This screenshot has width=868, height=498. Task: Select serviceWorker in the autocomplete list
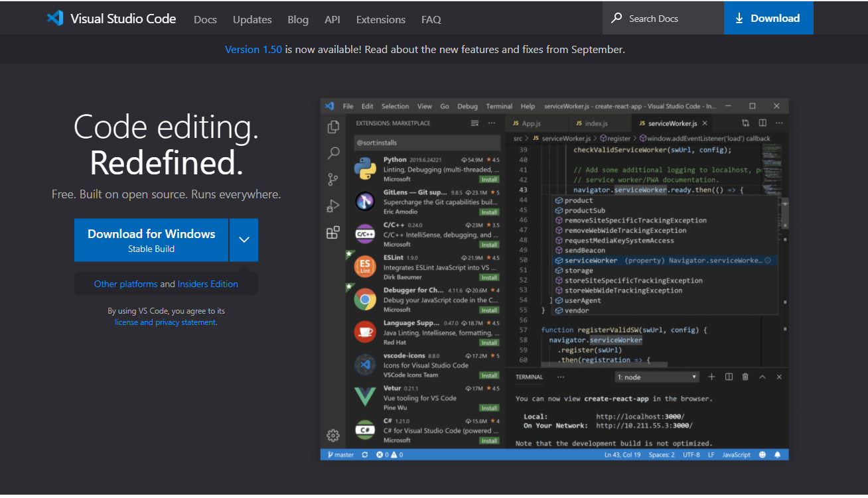pos(664,261)
